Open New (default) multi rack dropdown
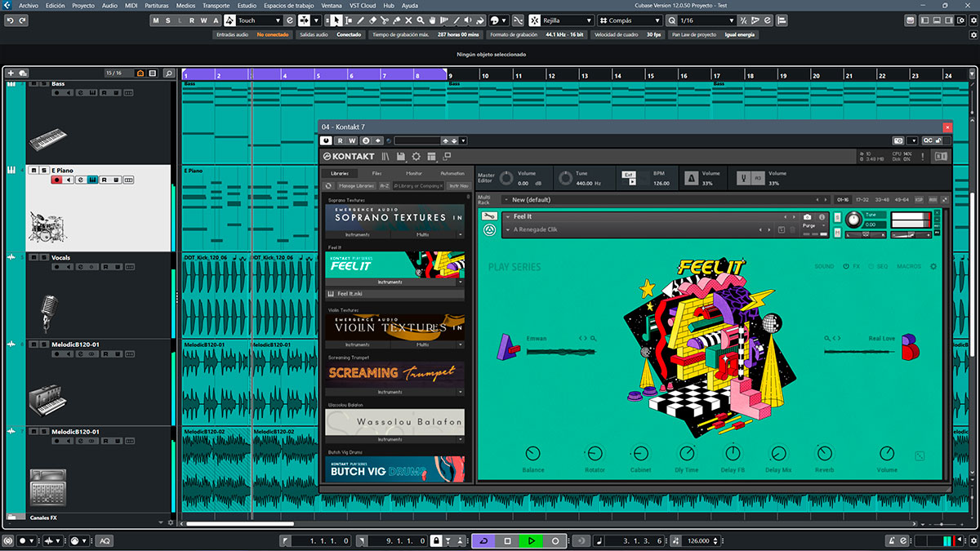 506,200
